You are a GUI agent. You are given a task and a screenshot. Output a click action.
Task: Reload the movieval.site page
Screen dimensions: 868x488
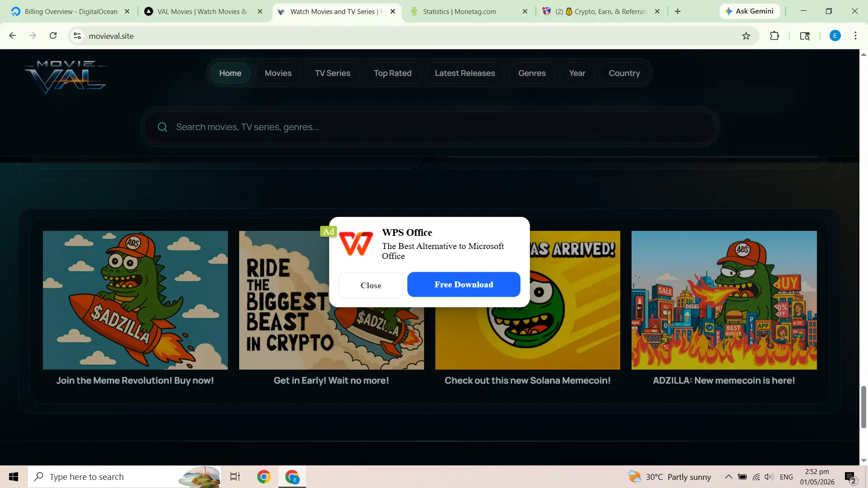click(x=53, y=36)
